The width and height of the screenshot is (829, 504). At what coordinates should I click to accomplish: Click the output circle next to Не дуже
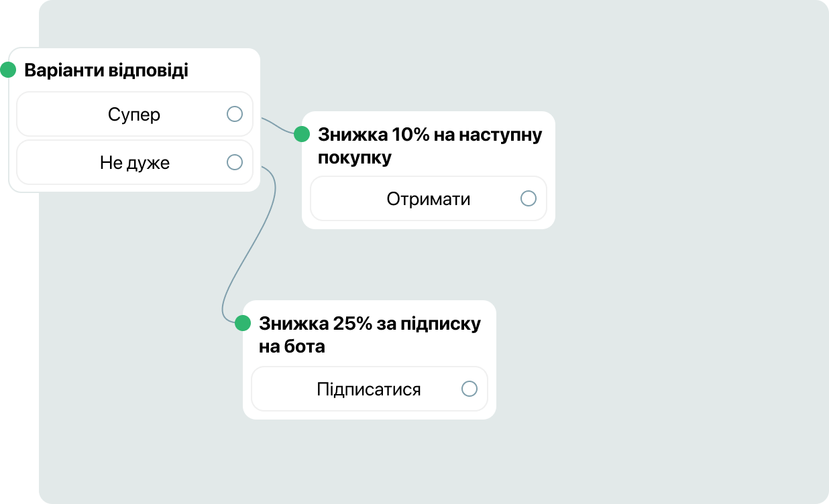tap(235, 162)
